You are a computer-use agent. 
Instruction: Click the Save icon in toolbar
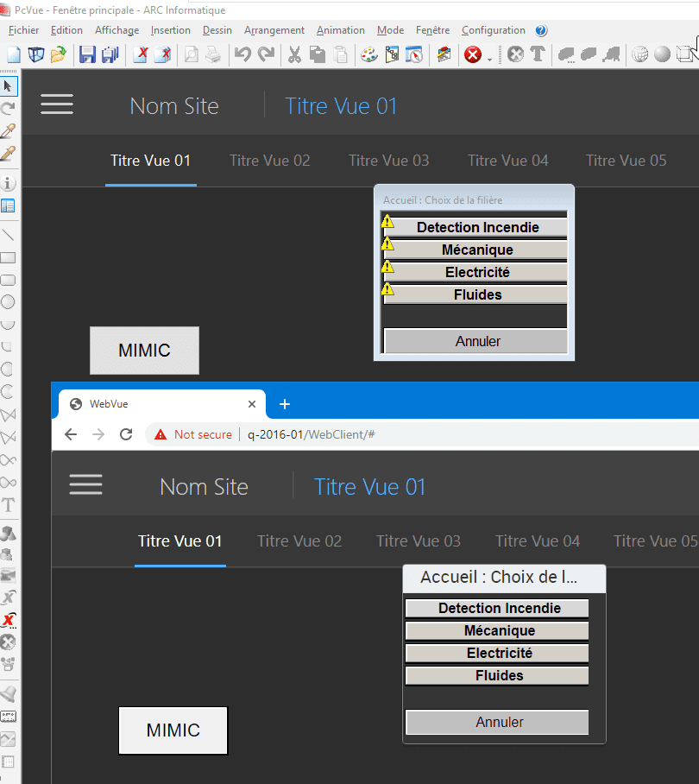[x=87, y=54]
